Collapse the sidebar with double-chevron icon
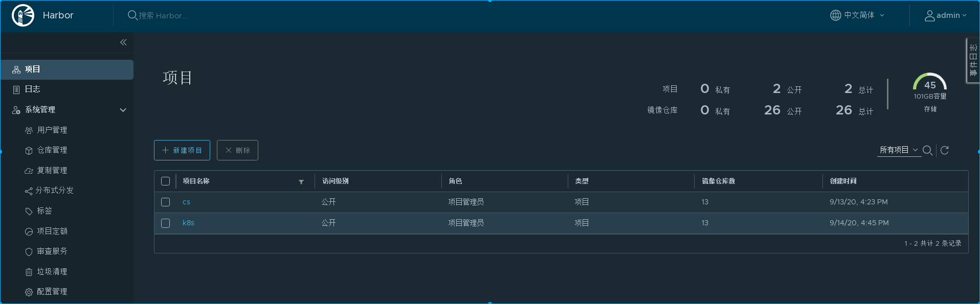980x304 pixels. point(123,42)
